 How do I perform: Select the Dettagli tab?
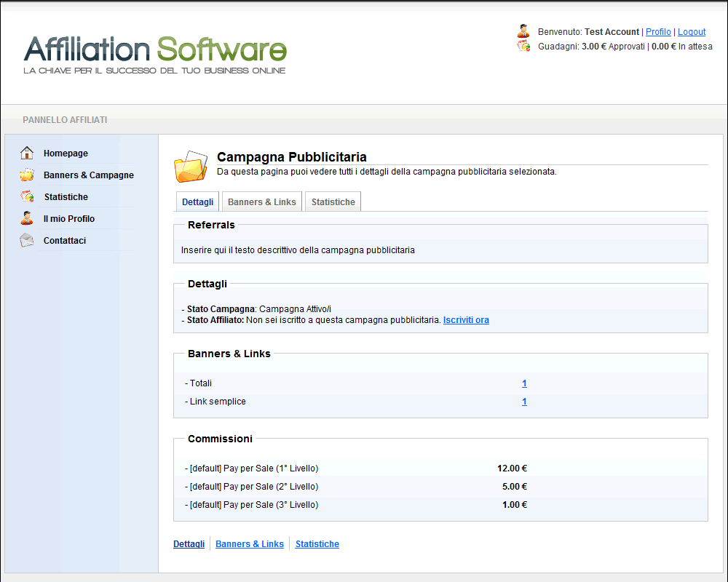[x=197, y=202]
